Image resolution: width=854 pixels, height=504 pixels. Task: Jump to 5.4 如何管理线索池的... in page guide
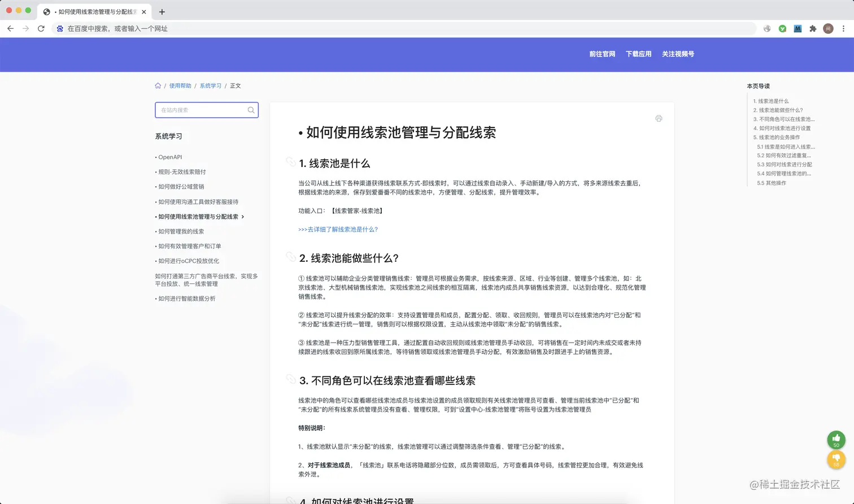click(x=784, y=174)
